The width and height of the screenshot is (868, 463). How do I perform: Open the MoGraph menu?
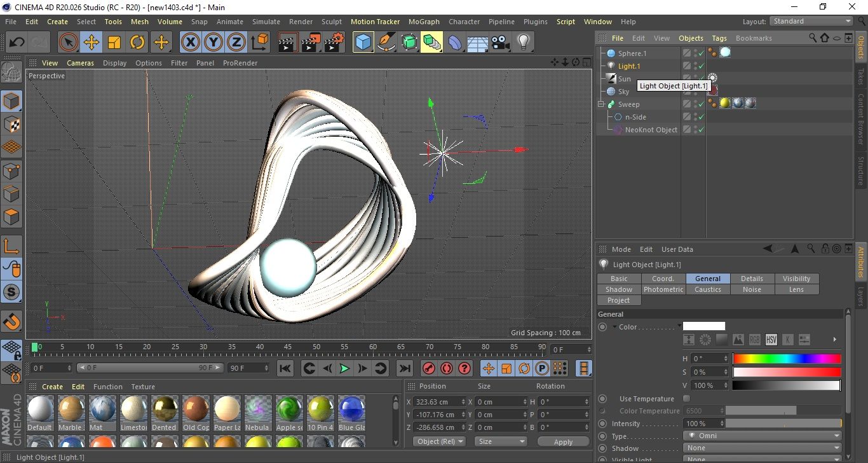(424, 22)
